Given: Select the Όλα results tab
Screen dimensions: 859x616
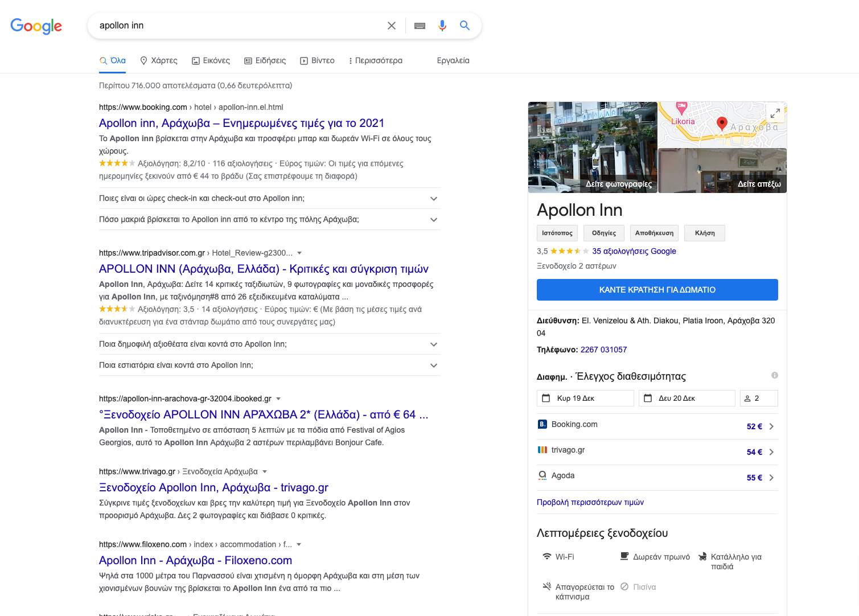Looking at the screenshot, I should click(112, 60).
